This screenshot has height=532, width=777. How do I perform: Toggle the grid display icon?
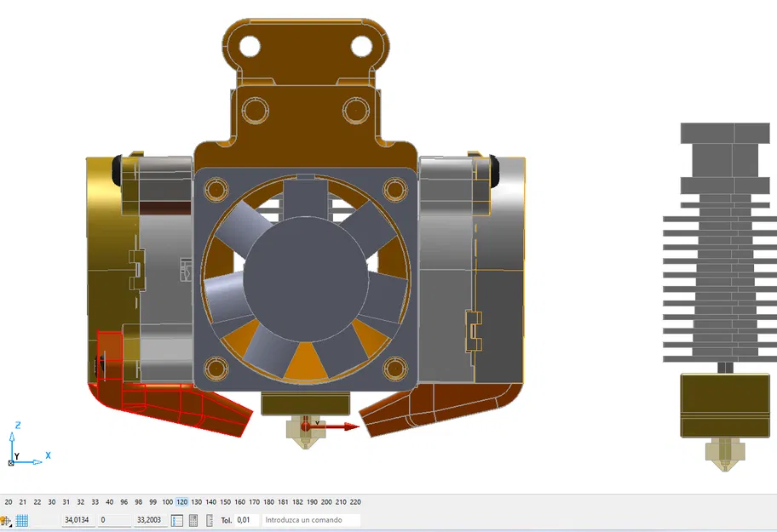[22, 520]
